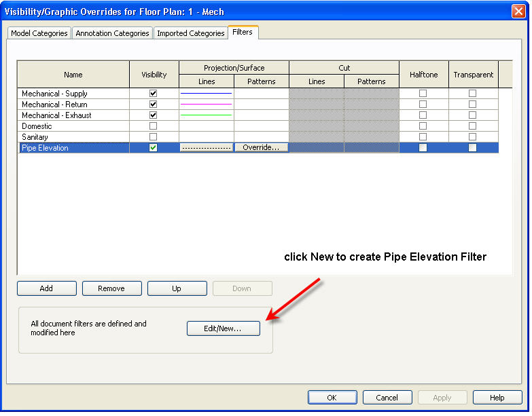Enable Transparent for Mechanical - Supply
532x416 pixels.
(x=472, y=93)
